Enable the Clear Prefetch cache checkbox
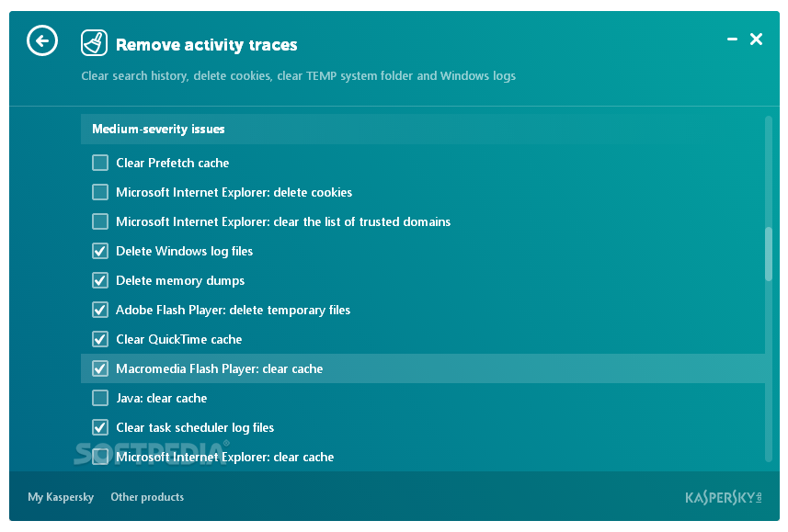The image size is (788, 532). [x=100, y=163]
